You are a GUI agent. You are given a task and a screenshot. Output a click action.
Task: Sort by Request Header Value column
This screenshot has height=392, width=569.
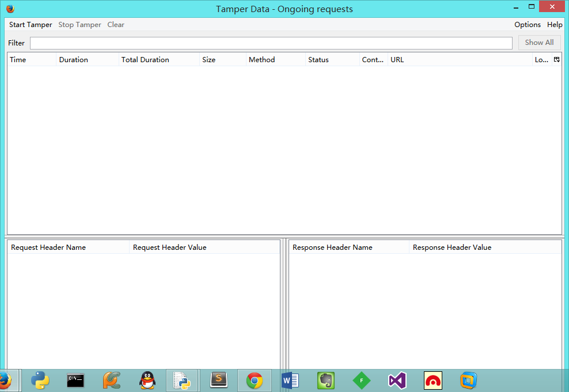(204, 248)
